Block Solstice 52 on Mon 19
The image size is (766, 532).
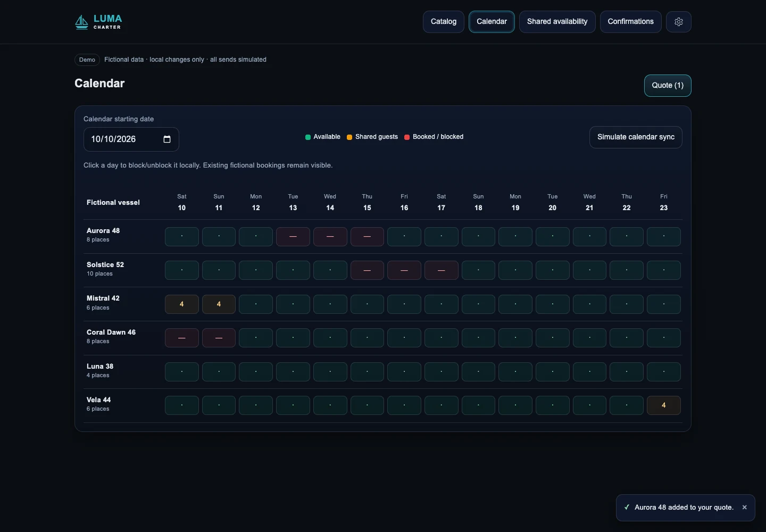(x=515, y=270)
